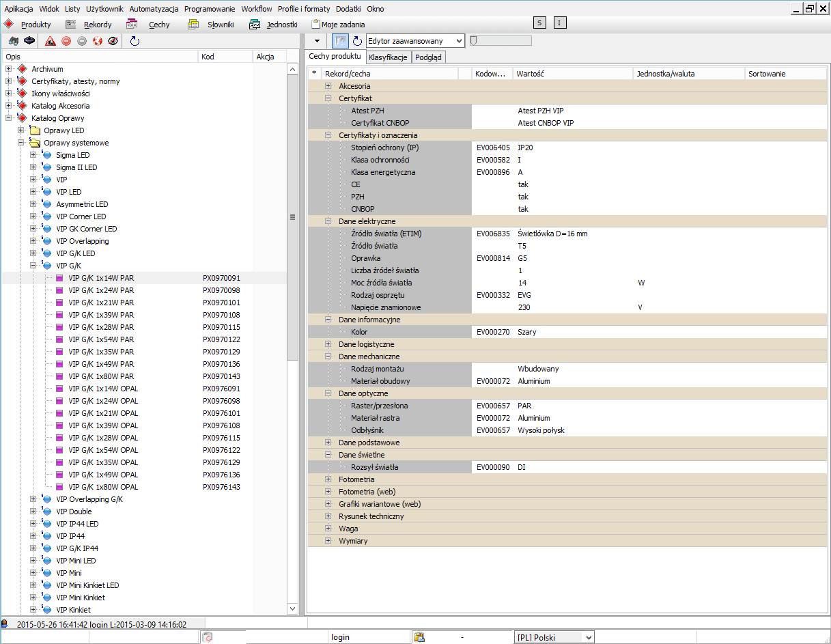
Task: Click the S button in toolbar
Action: pyautogui.click(x=540, y=24)
